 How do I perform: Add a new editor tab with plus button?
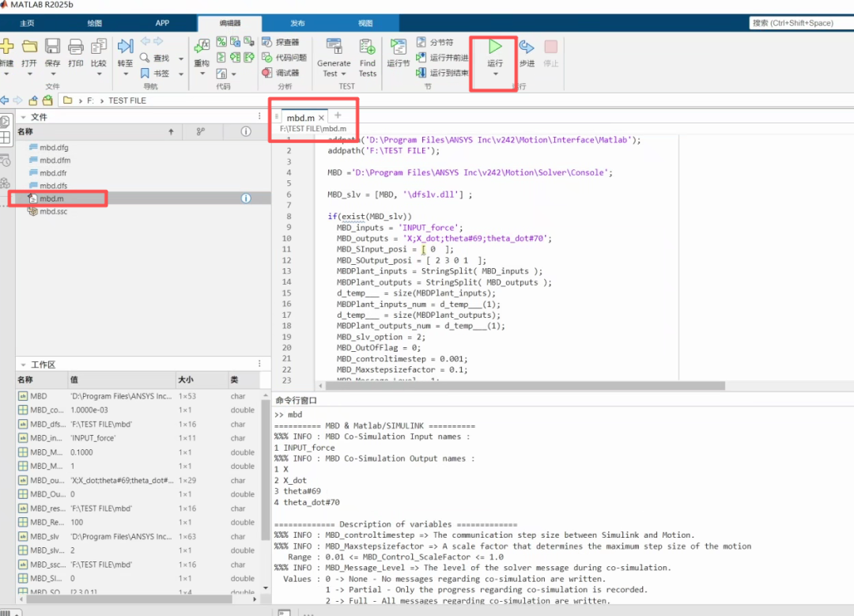[338, 115]
